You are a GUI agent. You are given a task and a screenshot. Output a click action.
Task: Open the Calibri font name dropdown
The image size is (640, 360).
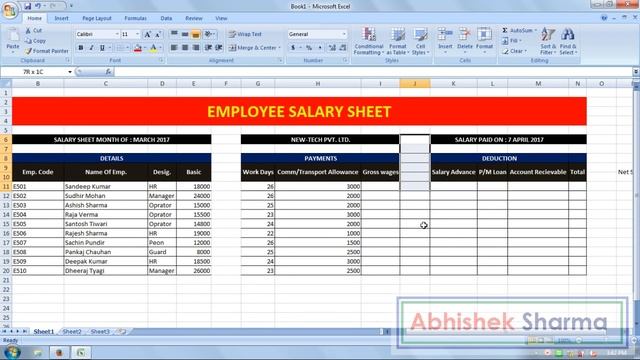pyautogui.click(x=117, y=34)
